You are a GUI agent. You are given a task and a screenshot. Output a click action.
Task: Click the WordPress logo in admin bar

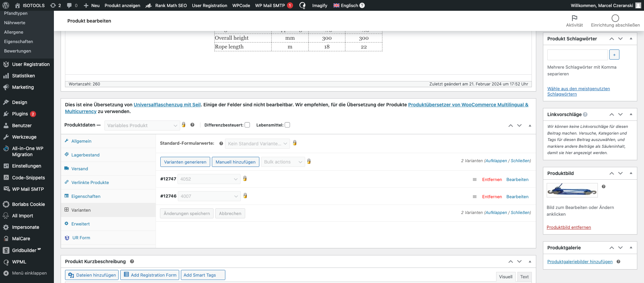tap(6, 5)
